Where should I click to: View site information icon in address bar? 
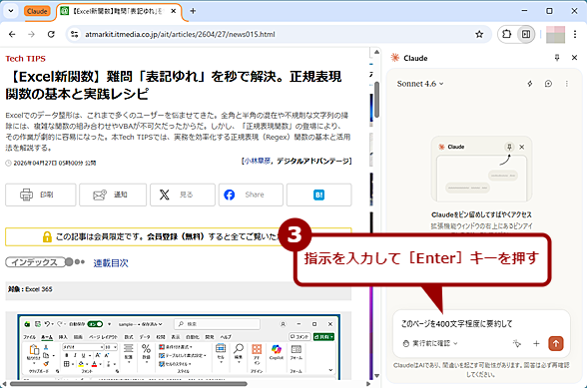tap(74, 35)
